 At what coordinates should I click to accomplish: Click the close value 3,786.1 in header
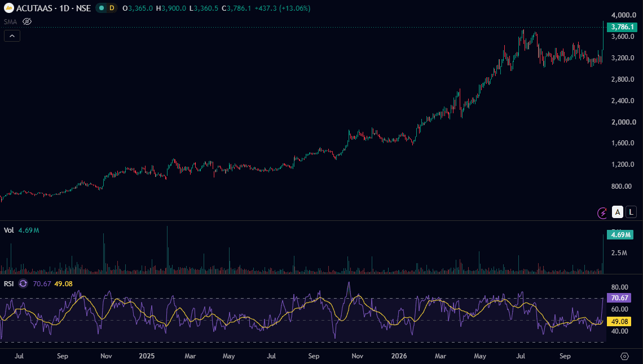click(239, 8)
